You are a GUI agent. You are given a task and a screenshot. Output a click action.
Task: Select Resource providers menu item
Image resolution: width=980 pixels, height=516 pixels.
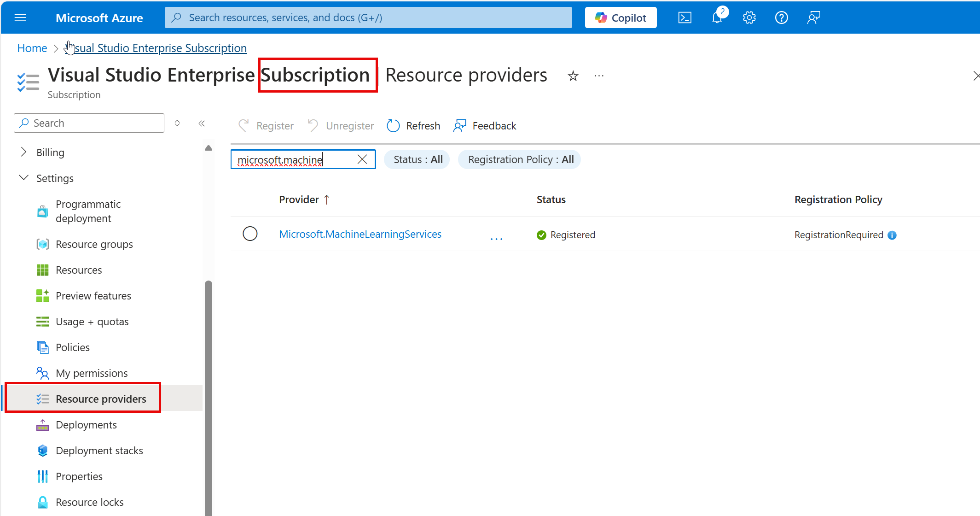tap(101, 399)
